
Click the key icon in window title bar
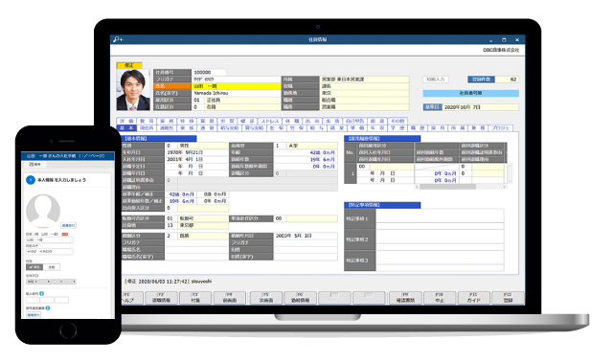(x=118, y=39)
